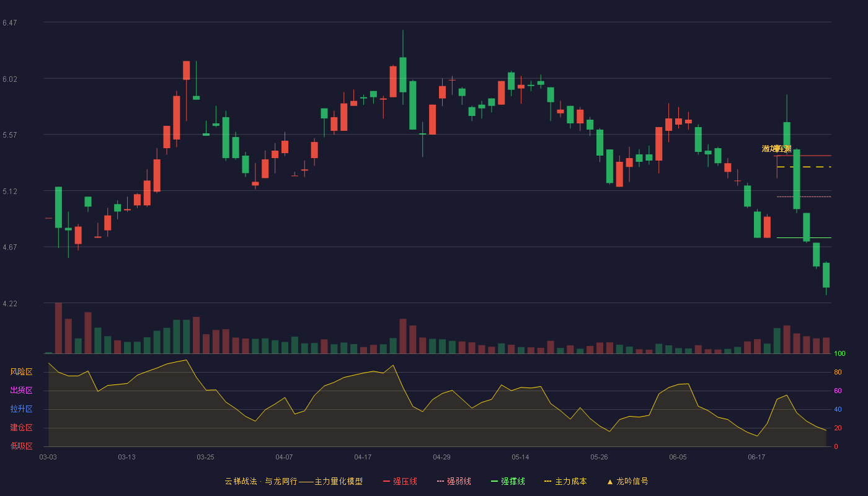868x496 pixels.
Task: Click the 04-29 date label
Action: click(441, 457)
